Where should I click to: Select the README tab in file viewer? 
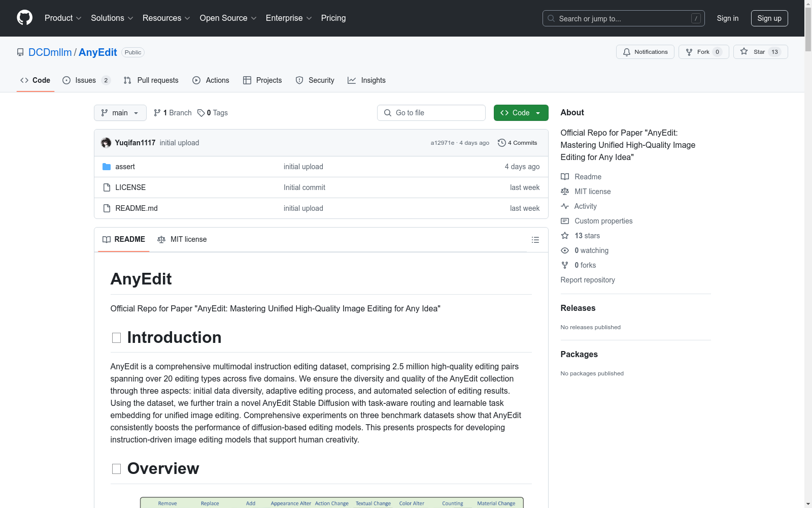click(124, 239)
